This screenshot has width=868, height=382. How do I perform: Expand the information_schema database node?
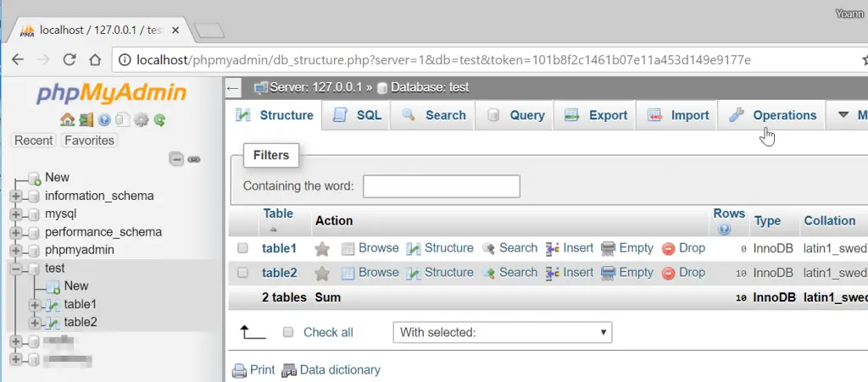point(15,196)
